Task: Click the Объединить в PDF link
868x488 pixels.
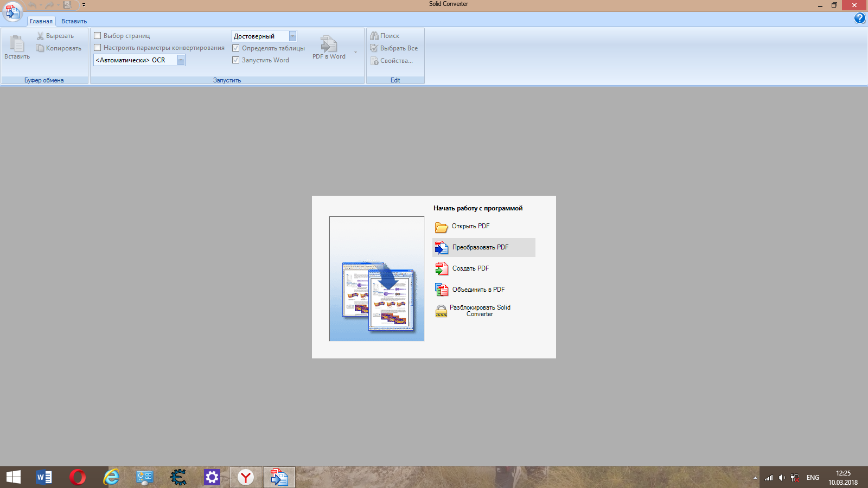Action: pos(478,290)
